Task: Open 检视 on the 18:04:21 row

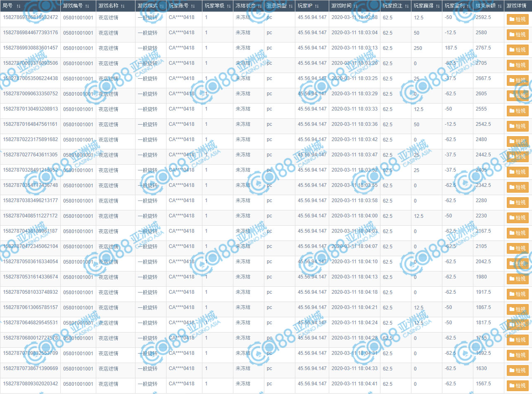Action: click(518, 309)
